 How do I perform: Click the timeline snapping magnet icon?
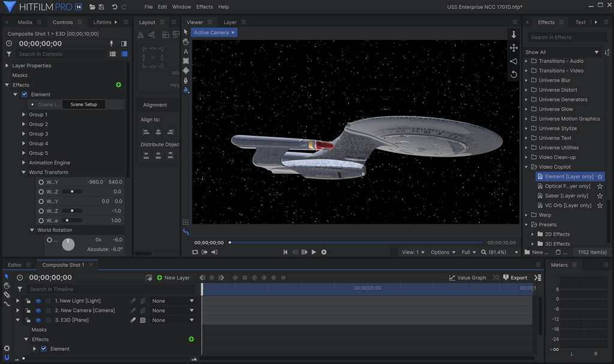(7, 357)
